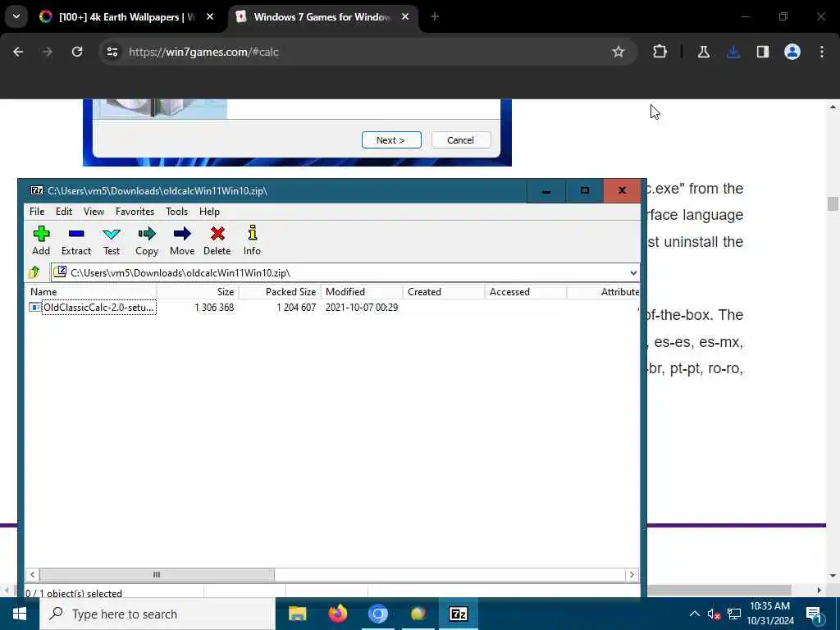Click the webpage vertical scrollbar thumb
The image size is (840, 630).
pos(833,203)
